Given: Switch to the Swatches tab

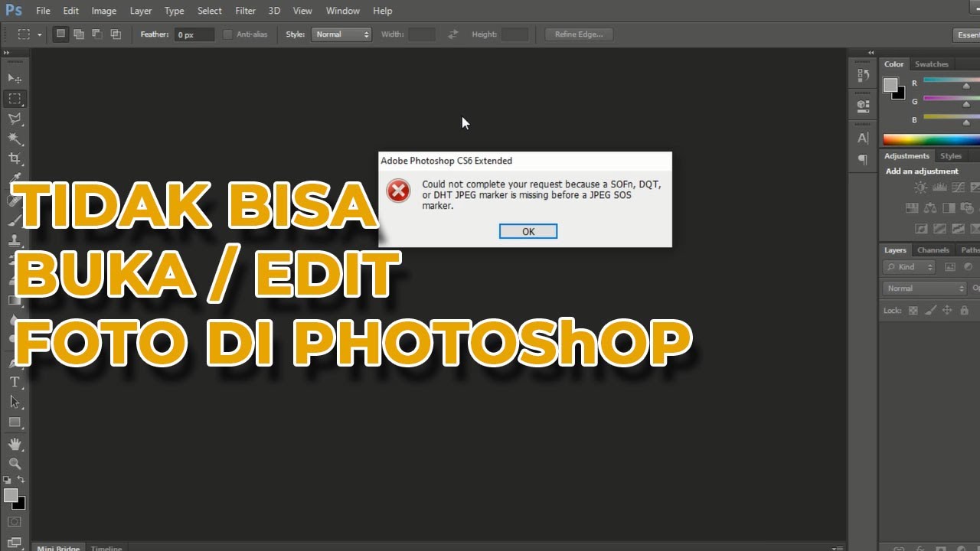Looking at the screenshot, I should 931,64.
